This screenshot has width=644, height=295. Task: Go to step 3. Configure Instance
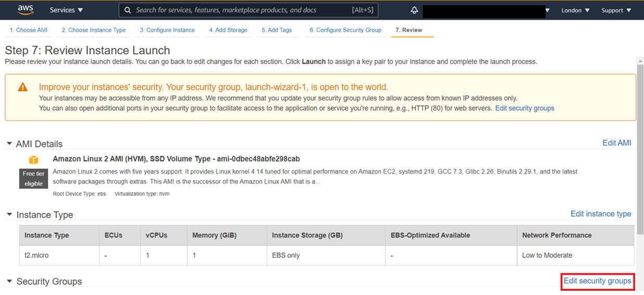pyautogui.click(x=167, y=30)
